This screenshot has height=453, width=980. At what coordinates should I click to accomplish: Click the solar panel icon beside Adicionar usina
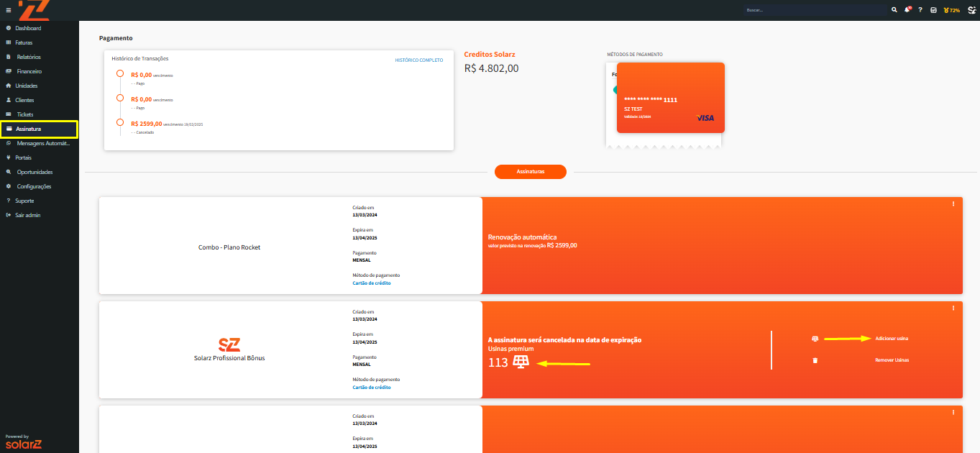pyautogui.click(x=815, y=339)
